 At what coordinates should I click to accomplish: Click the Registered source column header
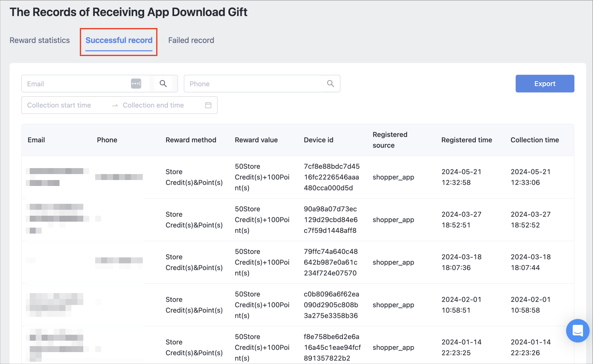390,140
